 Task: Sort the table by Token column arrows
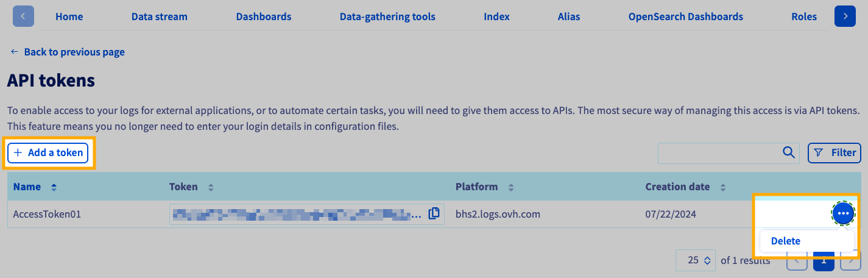[211, 187]
